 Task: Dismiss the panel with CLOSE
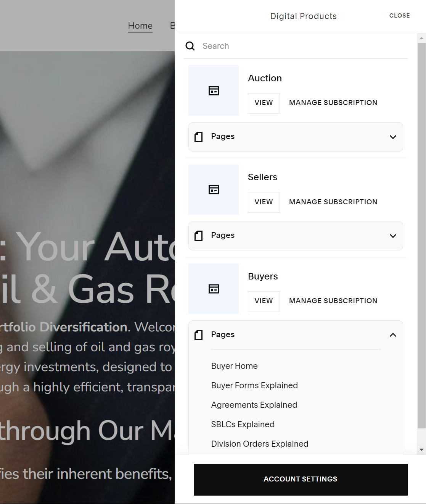[399, 16]
